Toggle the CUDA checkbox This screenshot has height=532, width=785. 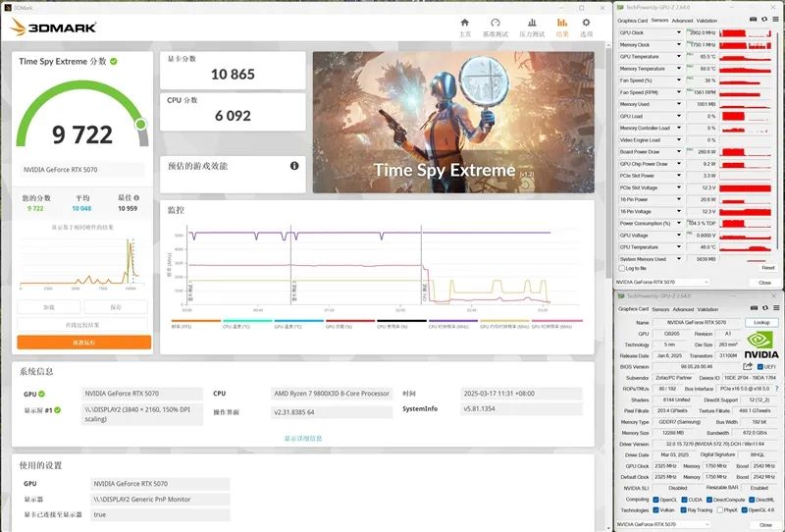coord(683,500)
